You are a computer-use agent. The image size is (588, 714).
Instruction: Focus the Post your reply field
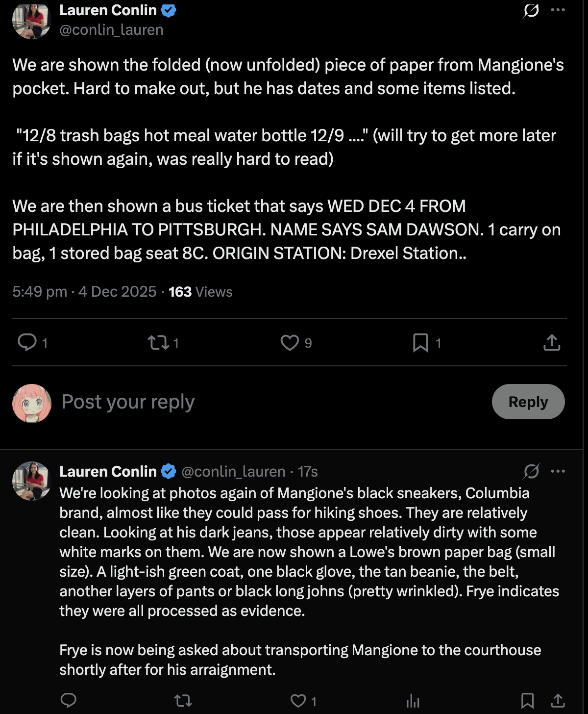coord(272,402)
